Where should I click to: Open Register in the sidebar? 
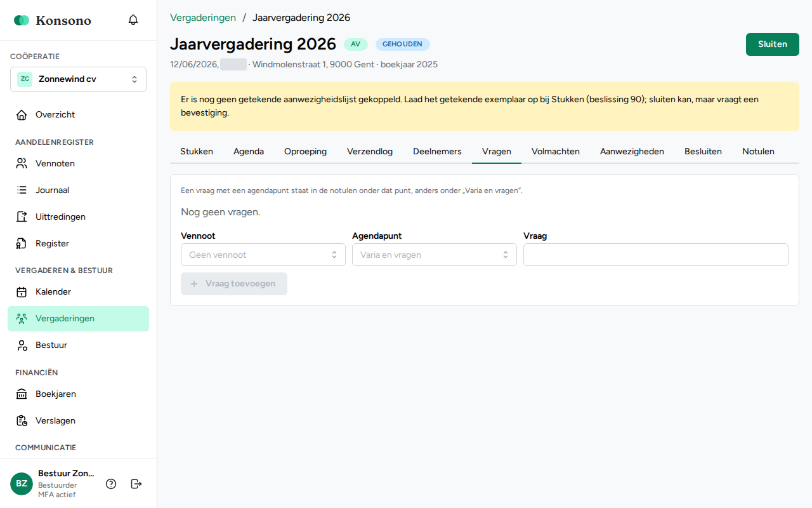coord(78,244)
